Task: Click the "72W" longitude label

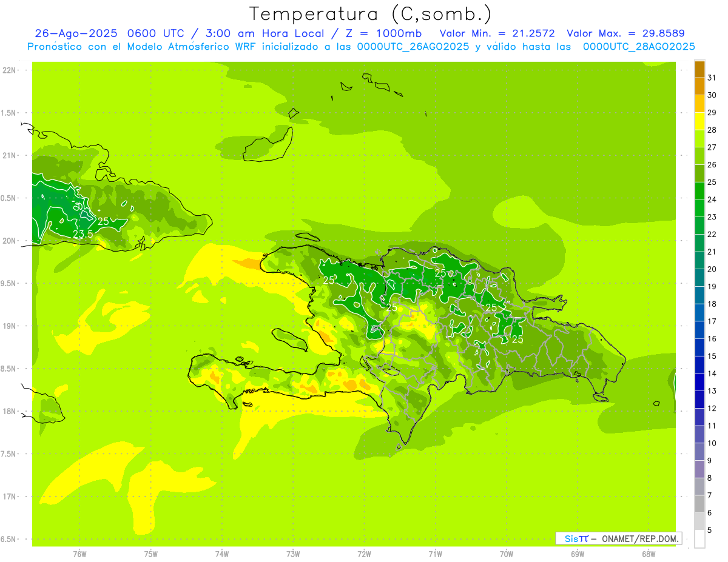Action: pyautogui.click(x=364, y=554)
